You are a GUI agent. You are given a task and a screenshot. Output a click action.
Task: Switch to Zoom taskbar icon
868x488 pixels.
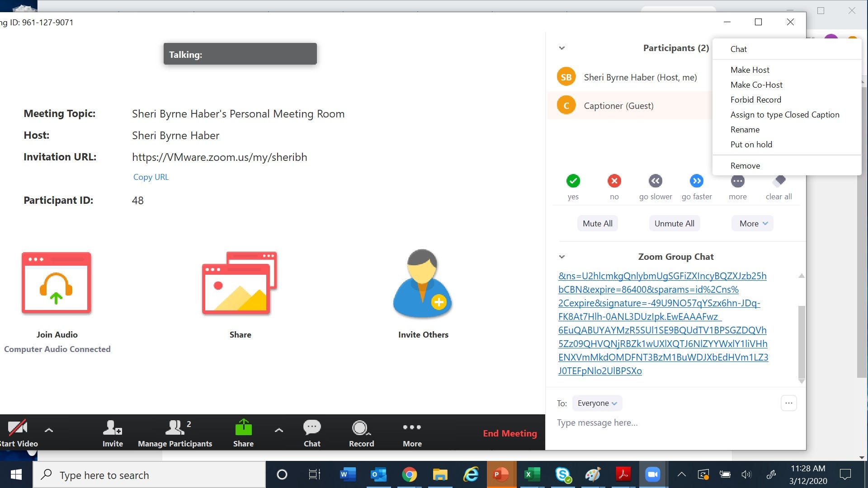point(652,474)
